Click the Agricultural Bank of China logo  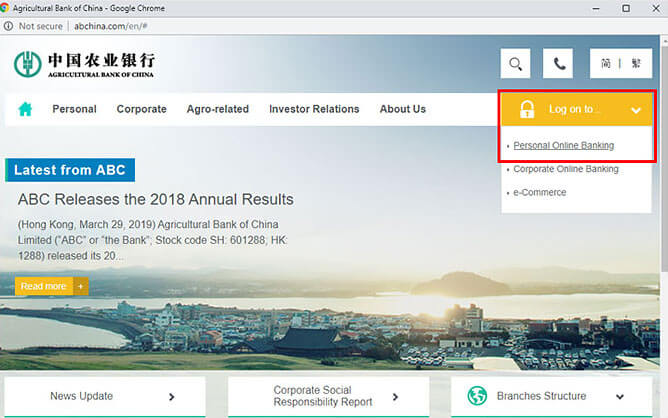point(85,64)
